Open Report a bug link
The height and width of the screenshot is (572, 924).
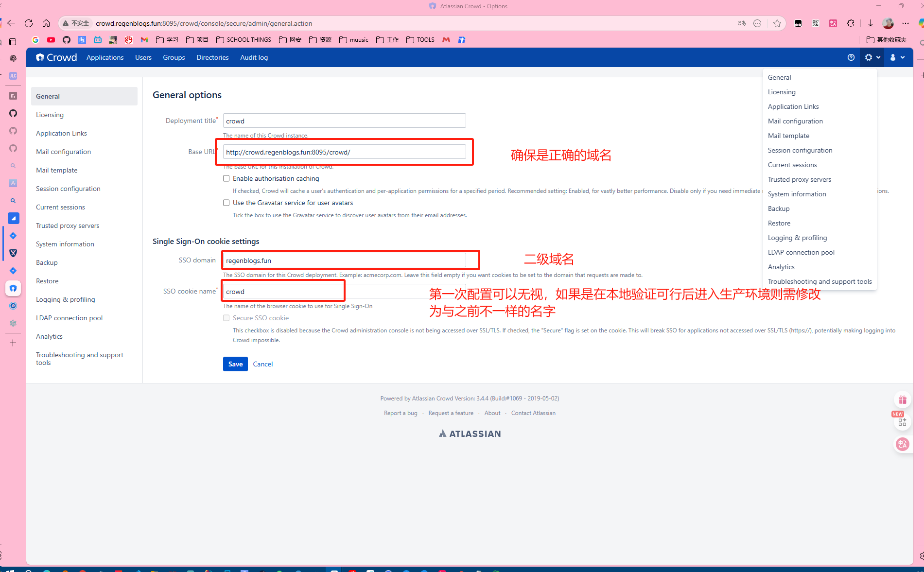tap(401, 413)
